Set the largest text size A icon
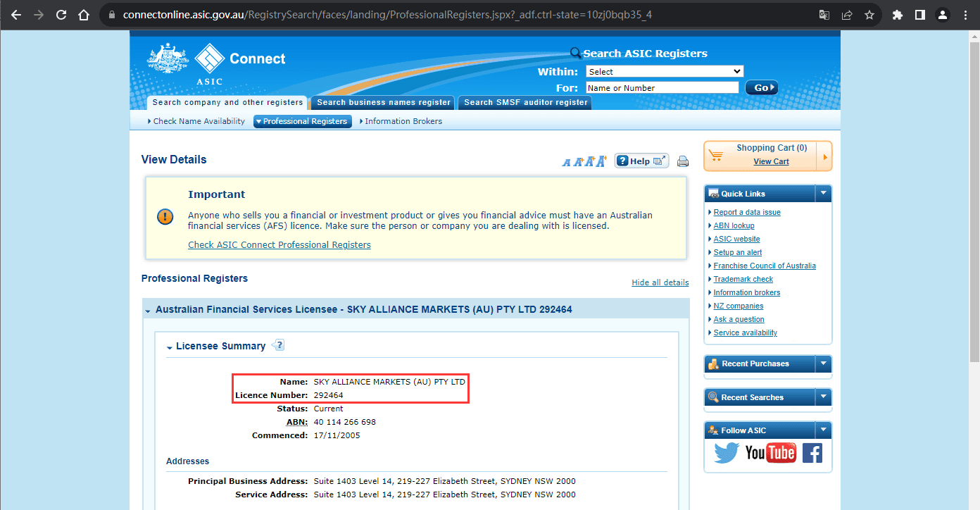 (x=601, y=161)
